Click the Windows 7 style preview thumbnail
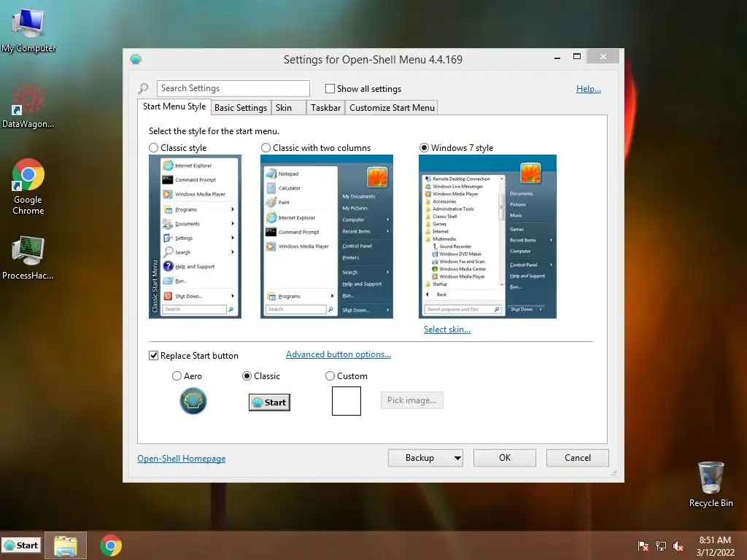This screenshot has height=560, width=747. pyautogui.click(x=487, y=237)
